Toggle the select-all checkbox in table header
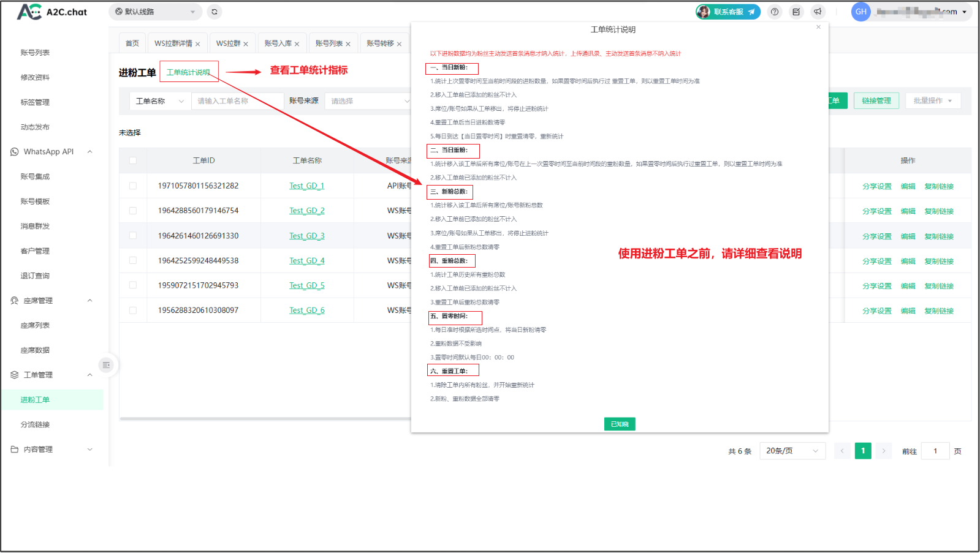The image size is (980, 553). tap(133, 160)
